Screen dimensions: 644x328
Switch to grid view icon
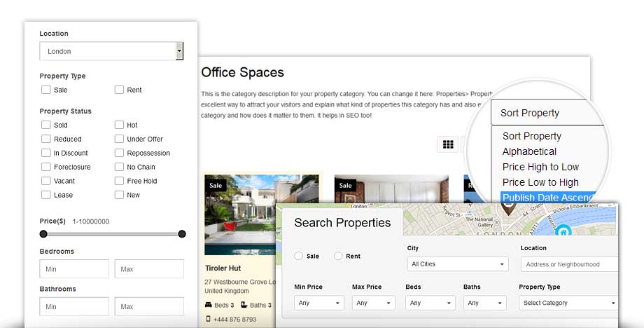[448, 144]
